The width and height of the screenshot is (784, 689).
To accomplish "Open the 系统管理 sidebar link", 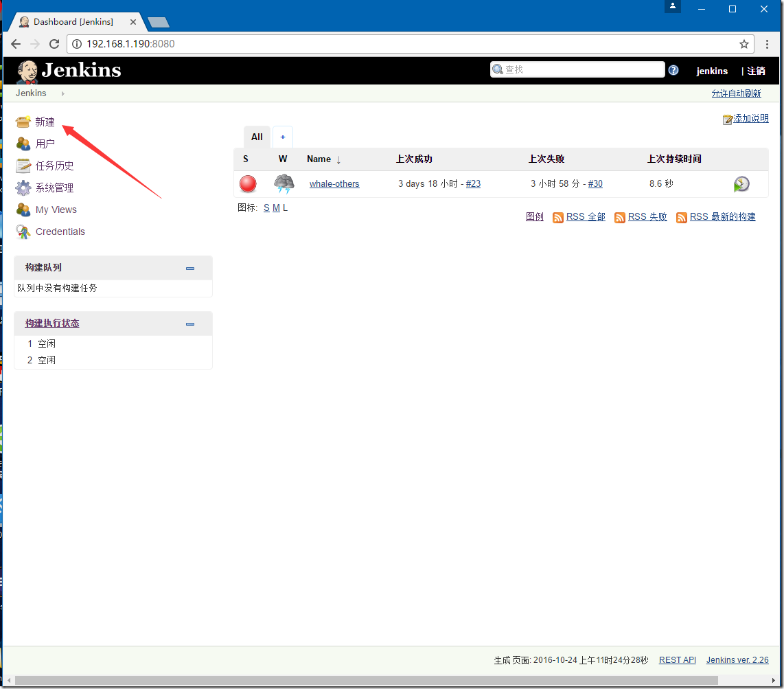I will (54, 188).
